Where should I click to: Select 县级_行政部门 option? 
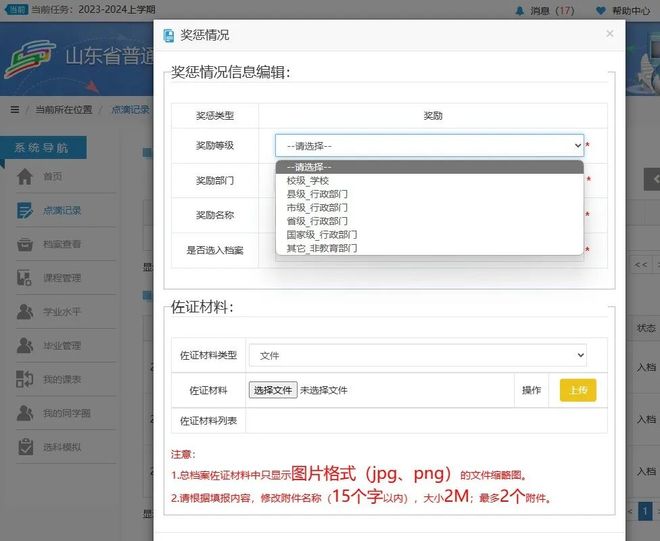coord(429,194)
